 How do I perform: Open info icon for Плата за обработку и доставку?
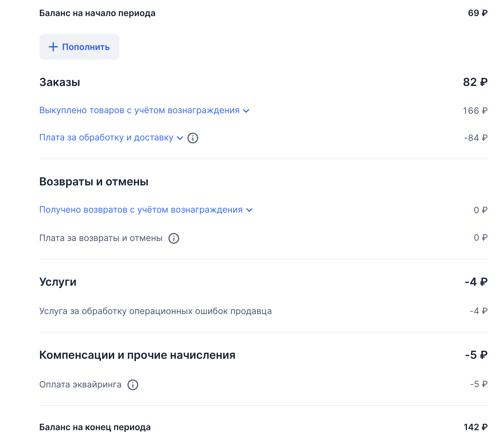[x=193, y=138]
